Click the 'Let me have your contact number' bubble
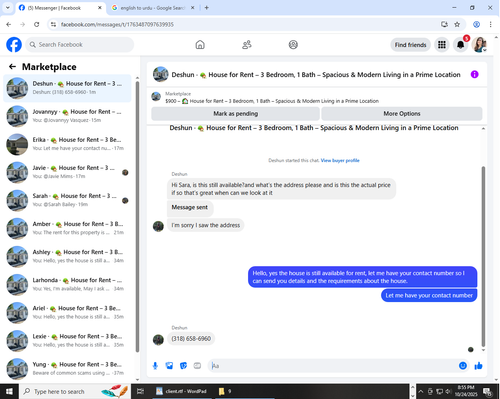 (x=429, y=295)
